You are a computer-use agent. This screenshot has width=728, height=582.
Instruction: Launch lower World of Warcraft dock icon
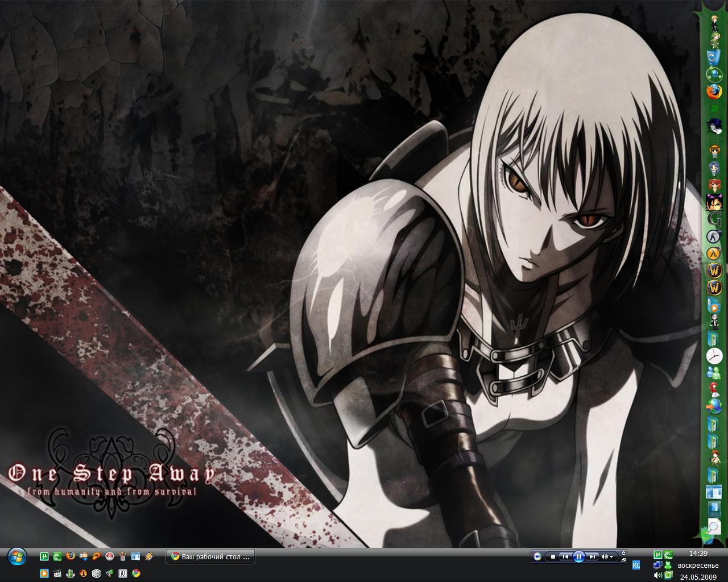tap(714, 288)
